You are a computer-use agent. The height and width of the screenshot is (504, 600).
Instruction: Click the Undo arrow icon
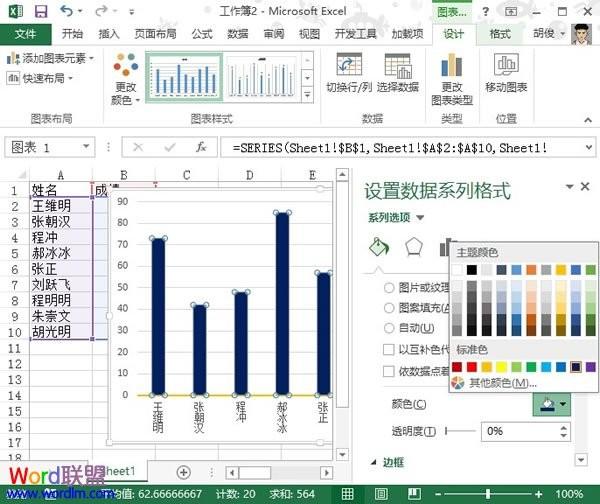(66, 10)
